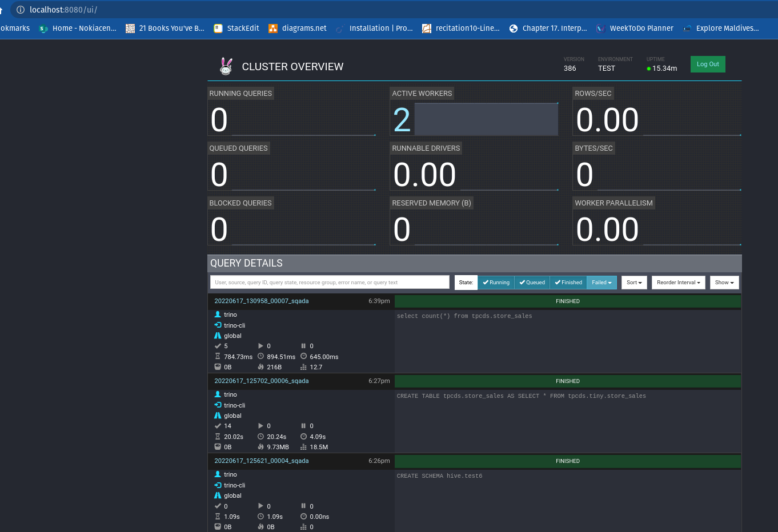The width and height of the screenshot is (778, 532).
Task: Click the Active Workers value 2
Action: tap(402, 120)
